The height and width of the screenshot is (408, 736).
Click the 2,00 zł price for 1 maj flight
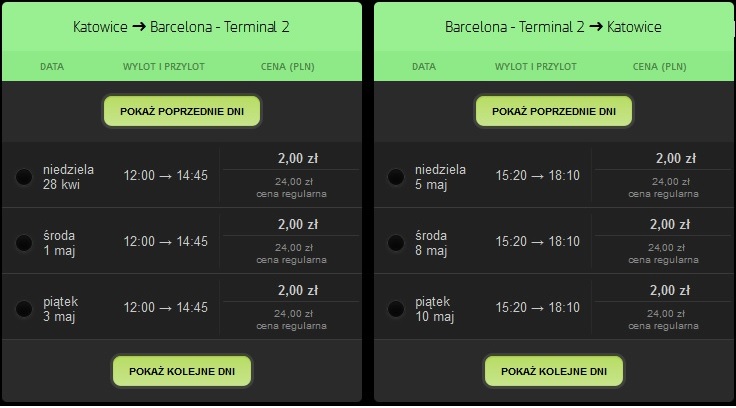click(298, 224)
